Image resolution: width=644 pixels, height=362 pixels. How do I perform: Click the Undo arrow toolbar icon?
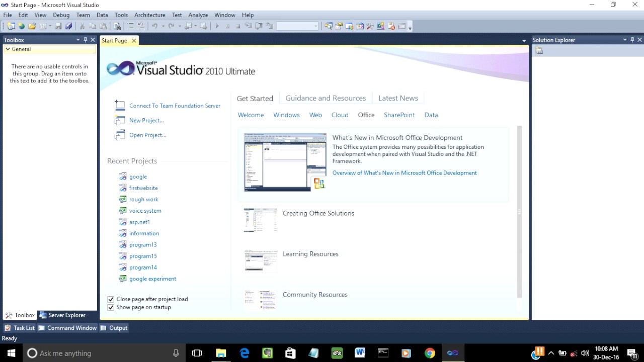pyautogui.click(x=155, y=26)
